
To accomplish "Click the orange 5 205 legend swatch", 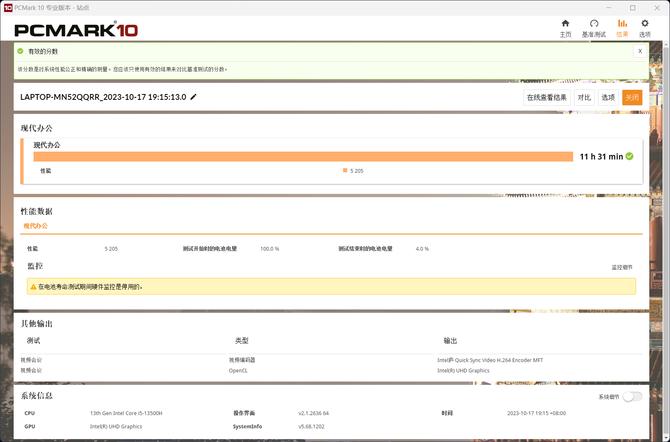I will tap(345, 170).
